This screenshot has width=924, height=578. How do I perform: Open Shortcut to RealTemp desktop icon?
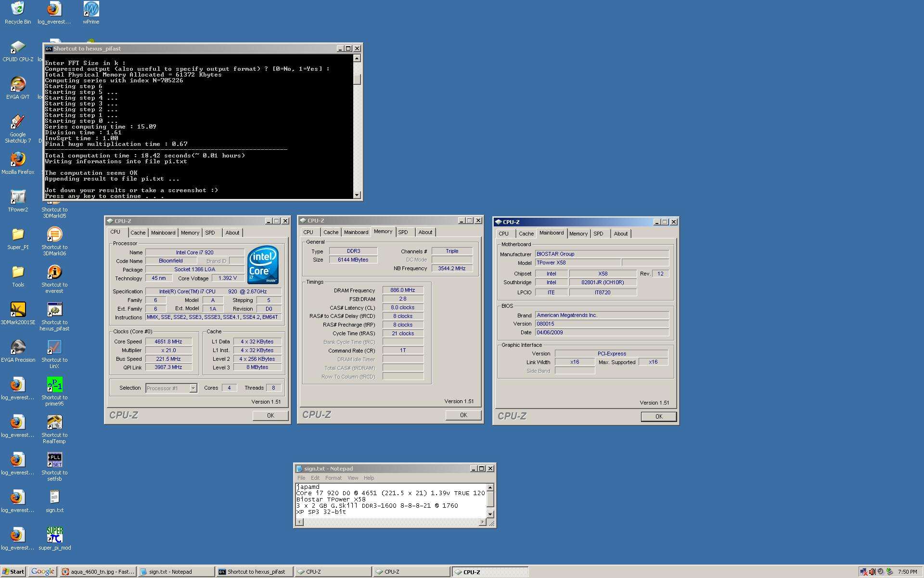pyautogui.click(x=54, y=429)
